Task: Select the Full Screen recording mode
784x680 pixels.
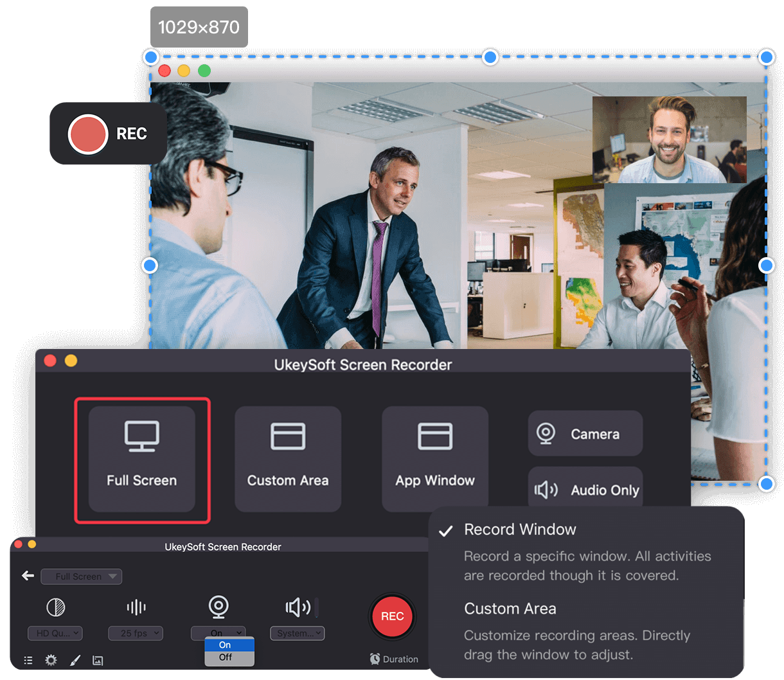Action: click(142, 459)
